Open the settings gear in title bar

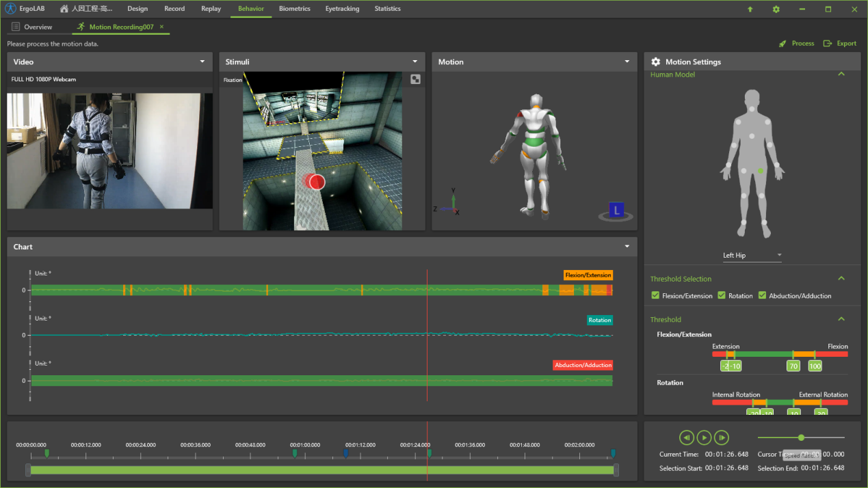click(x=776, y=9)
